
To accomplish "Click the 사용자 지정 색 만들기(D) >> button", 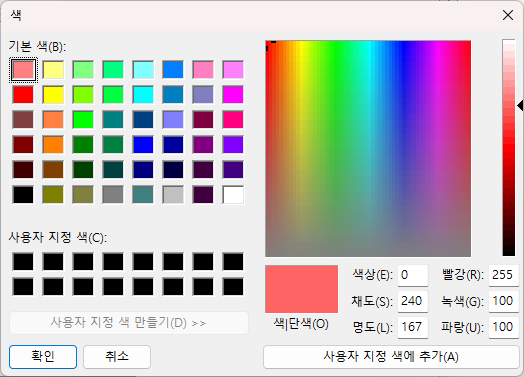I will pyautogui.click(x=129, y=323).
